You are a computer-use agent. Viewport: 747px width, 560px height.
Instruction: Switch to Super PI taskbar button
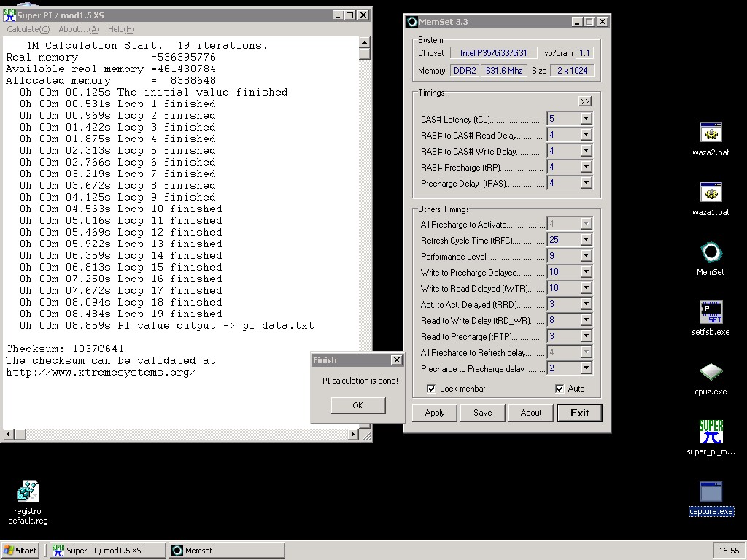107,551
